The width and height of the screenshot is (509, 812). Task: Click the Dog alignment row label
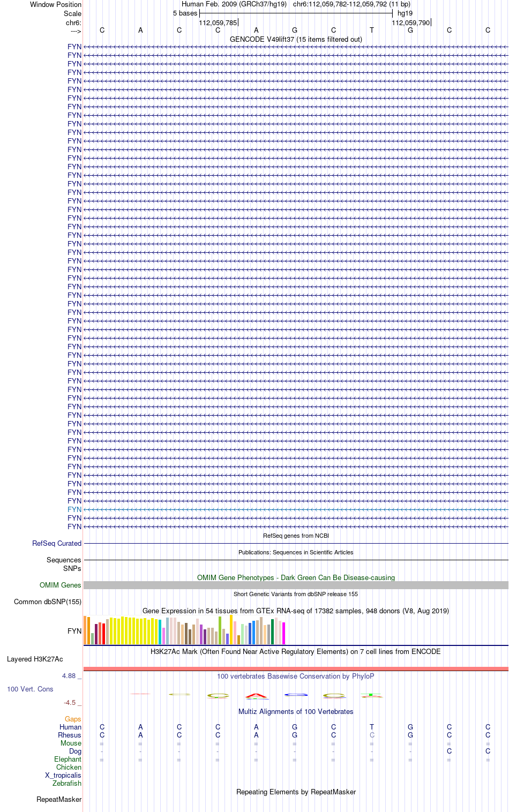pyautogui.click(x=76, y=751)
